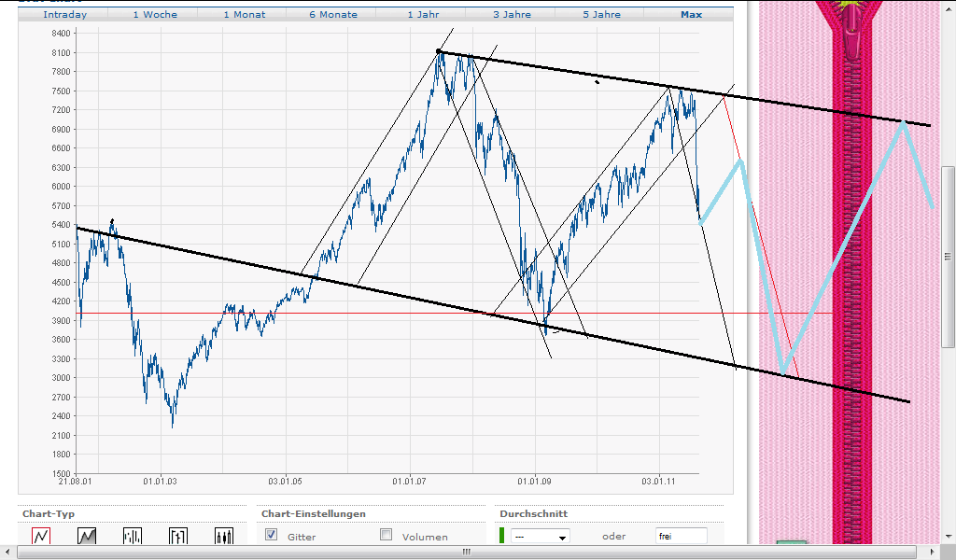Switch to the 1 Woche tab

point(155,15)
